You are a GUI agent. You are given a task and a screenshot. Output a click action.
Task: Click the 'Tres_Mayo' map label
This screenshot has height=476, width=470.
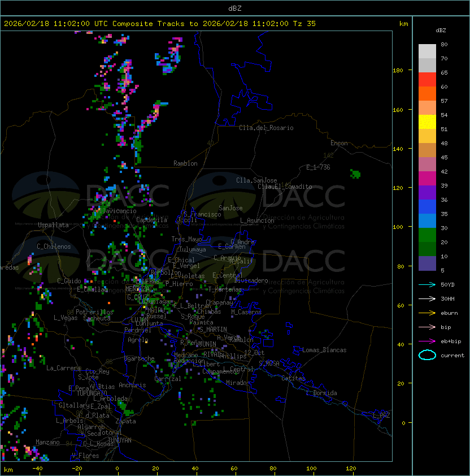coord(186,239)
